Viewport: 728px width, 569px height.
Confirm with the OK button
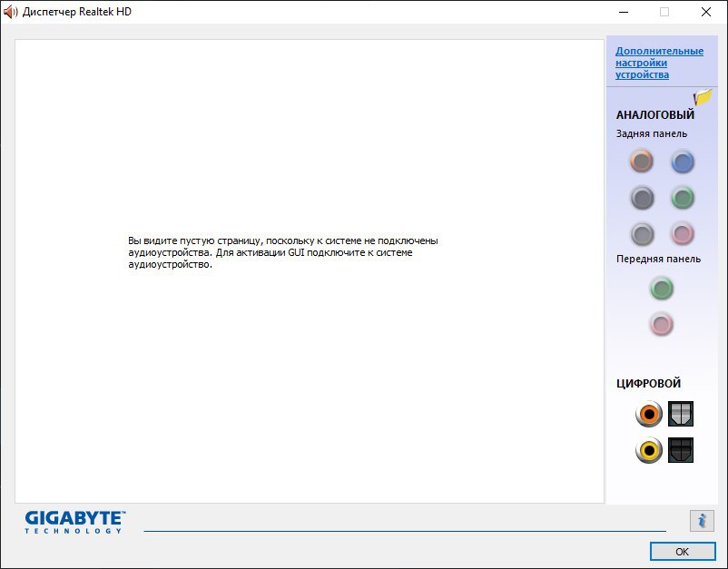point(683,552)
